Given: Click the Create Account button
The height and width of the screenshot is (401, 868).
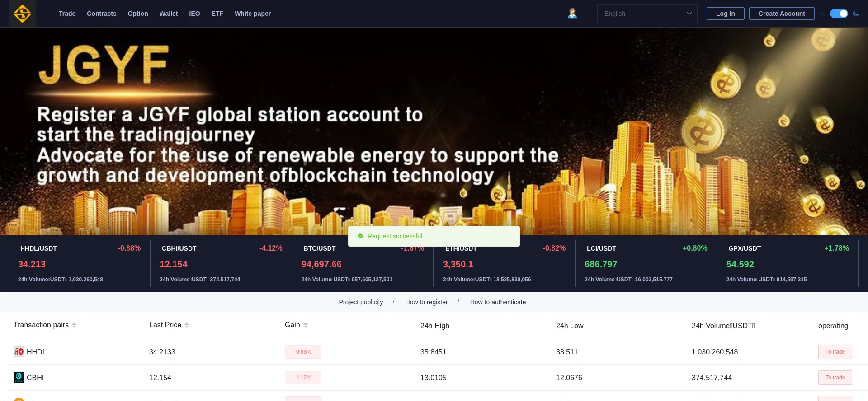Looking at the screenshot, I should (782, 14).
